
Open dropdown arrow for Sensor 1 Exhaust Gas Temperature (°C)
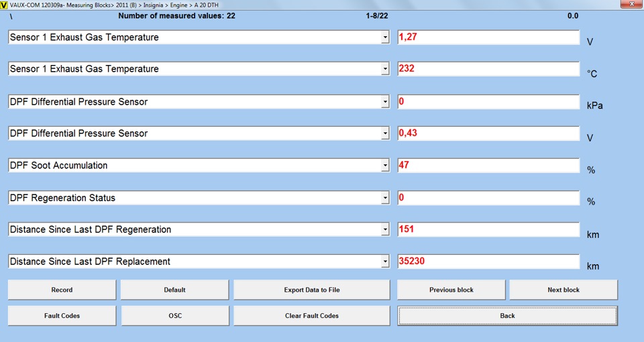point(385,69)
